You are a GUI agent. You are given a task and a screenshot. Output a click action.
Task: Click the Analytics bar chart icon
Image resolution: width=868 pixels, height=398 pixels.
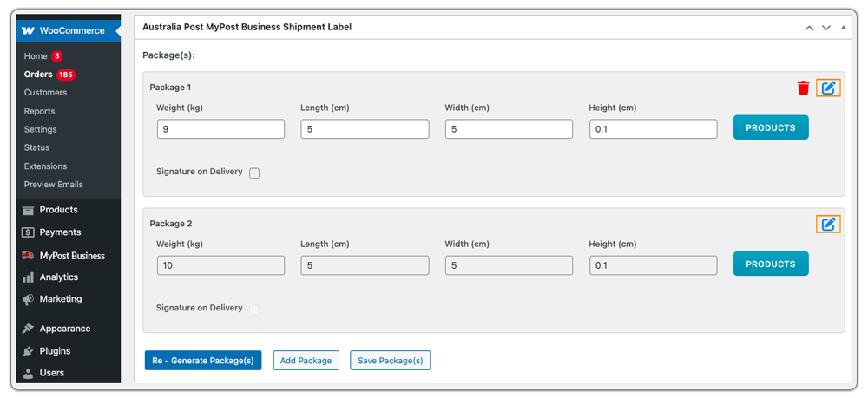[x=29, y=277]
